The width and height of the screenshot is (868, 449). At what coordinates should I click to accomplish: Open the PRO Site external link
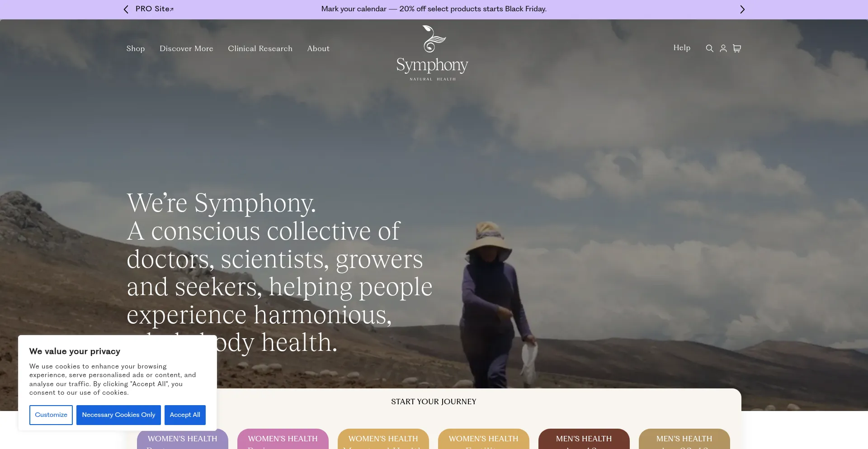pyautogui.click(x=155, y=9)
